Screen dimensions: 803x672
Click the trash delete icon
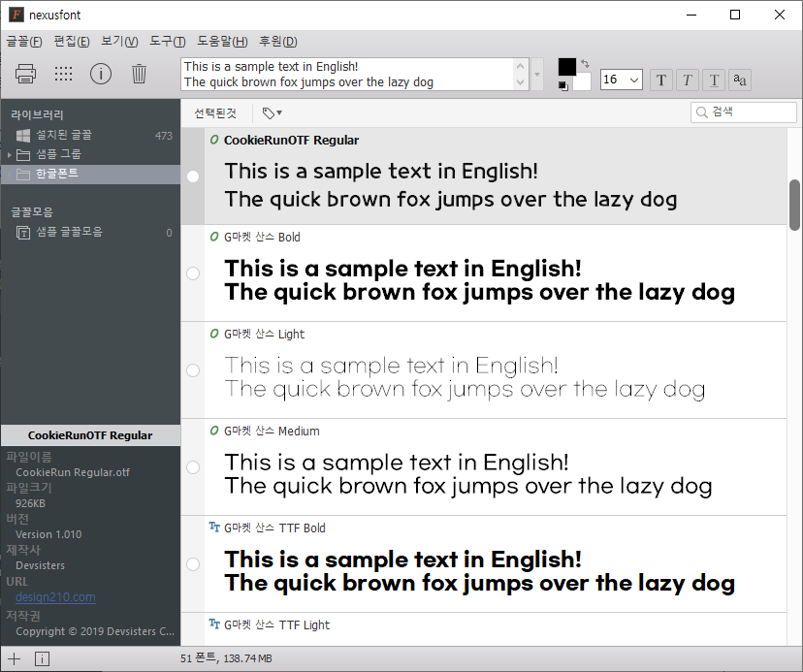tap(139, 74)
